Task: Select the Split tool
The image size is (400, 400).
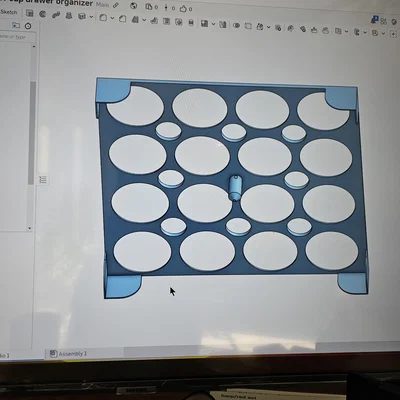Action: (x=248, y=26)
